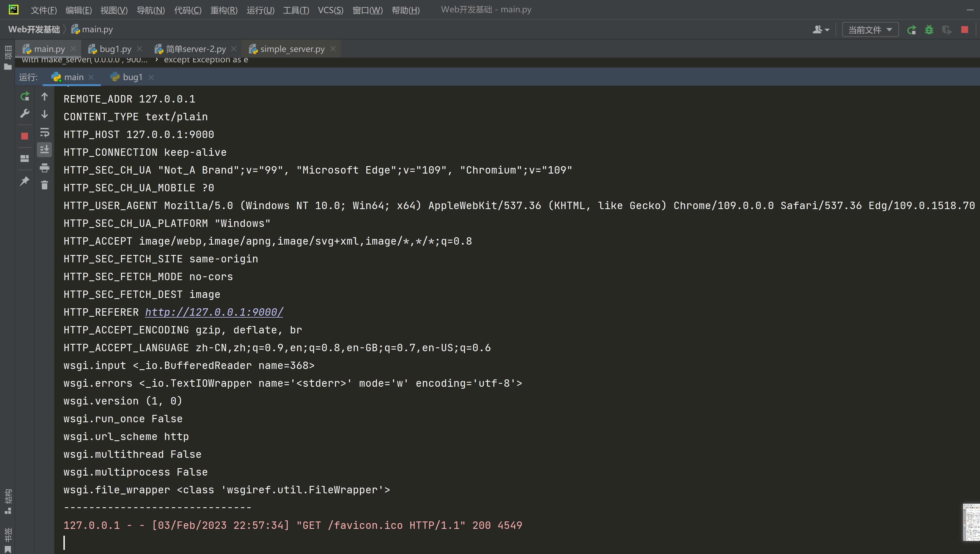The width and height of the screenshot is (980, 554).
Task: Click the up arrow scroll-stack icon
Action: click(x=45, y=97)
